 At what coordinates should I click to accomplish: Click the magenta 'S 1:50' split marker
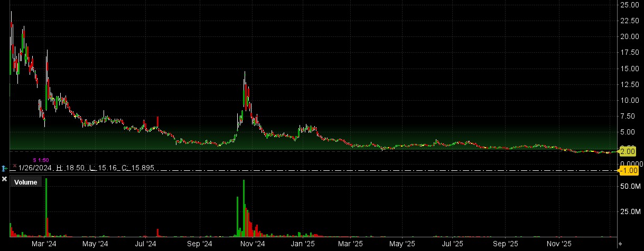tap(41, 160)
